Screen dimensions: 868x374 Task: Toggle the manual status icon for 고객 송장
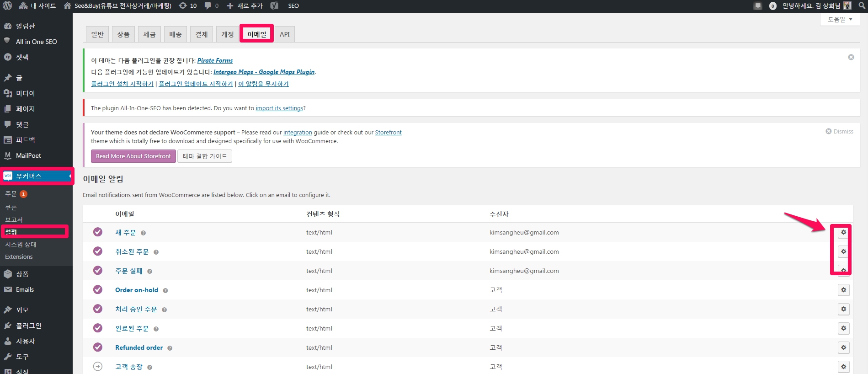coord(98,366)
